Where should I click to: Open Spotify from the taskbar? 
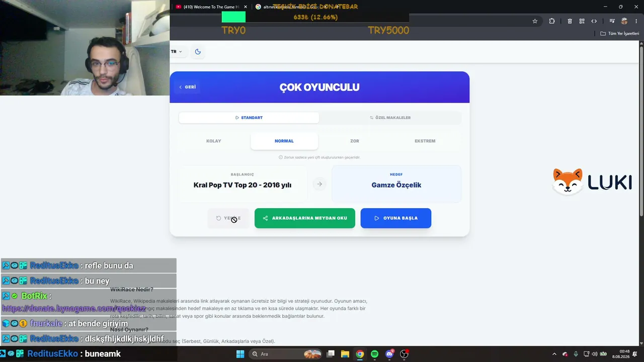[x=374, y=354]
